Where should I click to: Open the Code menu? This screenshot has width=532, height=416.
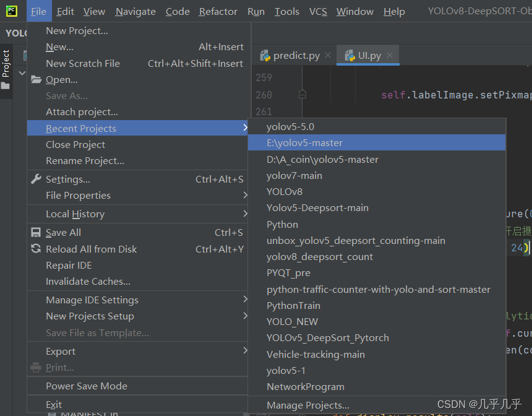click(x=178, y=12)
